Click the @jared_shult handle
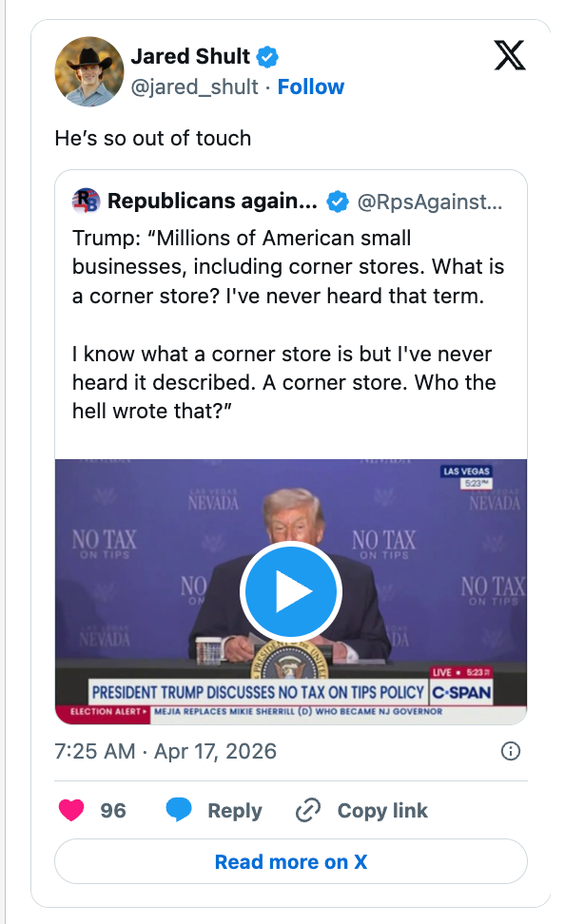Screen dimensions: 565x924 [200, 87]
